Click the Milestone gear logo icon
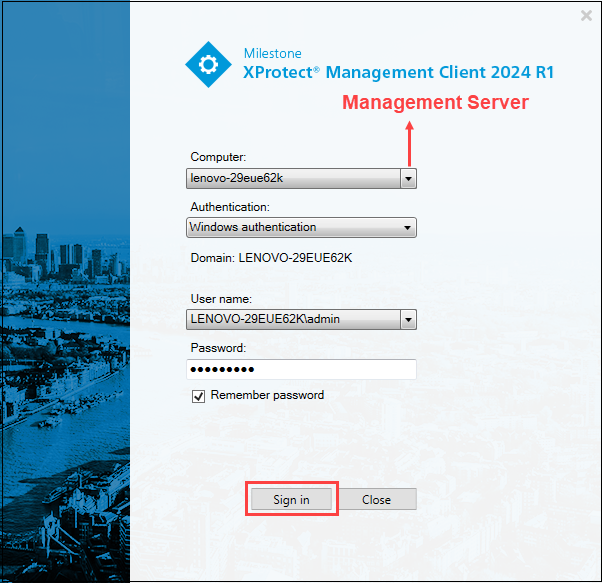 tap(209, 64)
